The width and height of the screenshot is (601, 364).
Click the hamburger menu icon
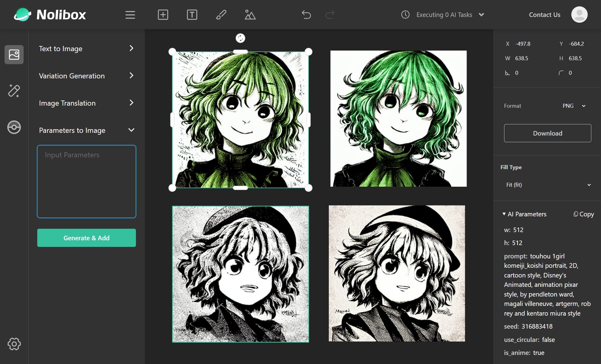coord(130,15)
